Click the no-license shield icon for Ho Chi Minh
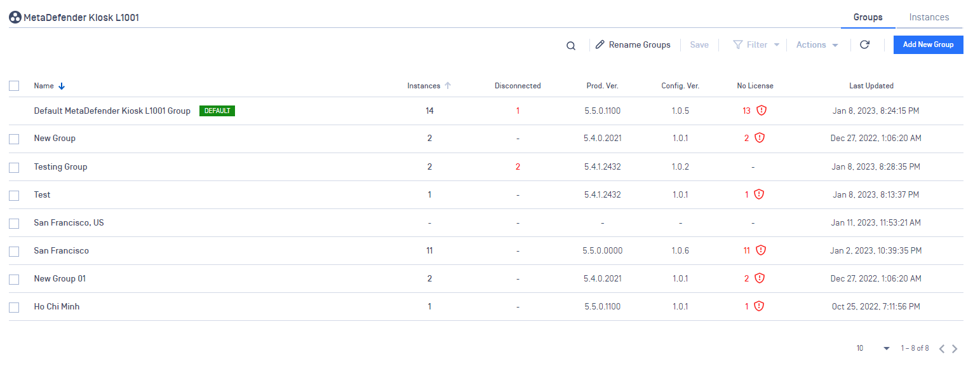 click(x=759, y=306)
